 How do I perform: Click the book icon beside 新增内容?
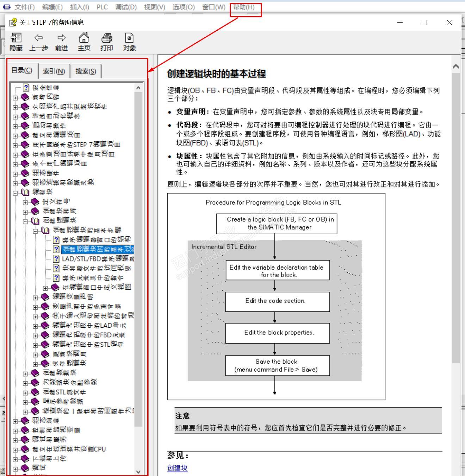[25, 97]
